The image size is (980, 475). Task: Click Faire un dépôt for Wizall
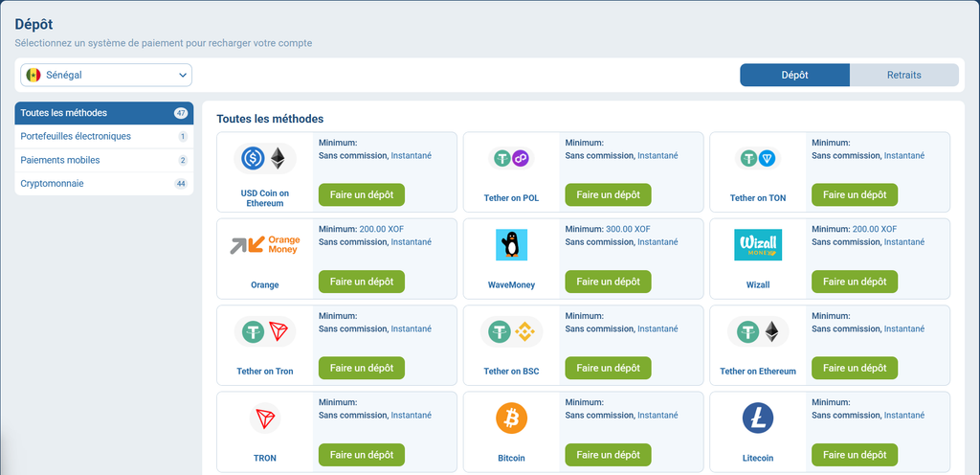pyautogui.click(x=855, y=282)
